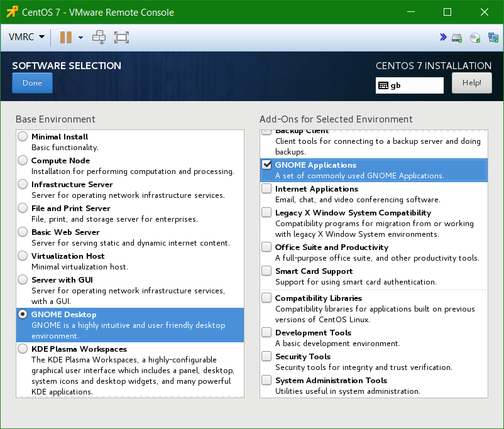Maximize the VMware Remote Console window
Screen dimensions: 504x429
(447, 12)
